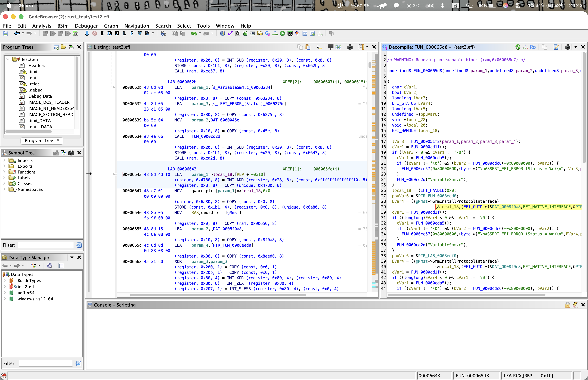Expand the BuiltInTypes data type node

(x=5, y=280)
